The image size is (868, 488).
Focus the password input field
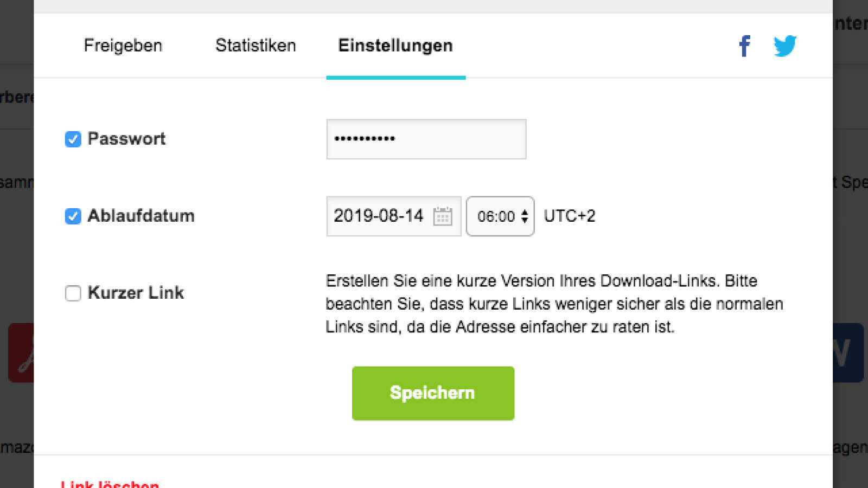[426, 139]
